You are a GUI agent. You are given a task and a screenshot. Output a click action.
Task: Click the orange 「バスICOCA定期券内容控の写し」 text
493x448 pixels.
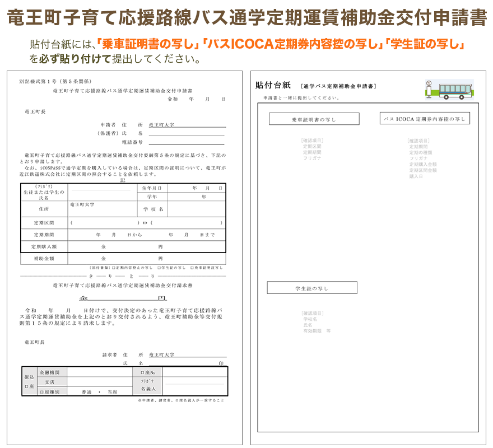(x=292, y=44)
